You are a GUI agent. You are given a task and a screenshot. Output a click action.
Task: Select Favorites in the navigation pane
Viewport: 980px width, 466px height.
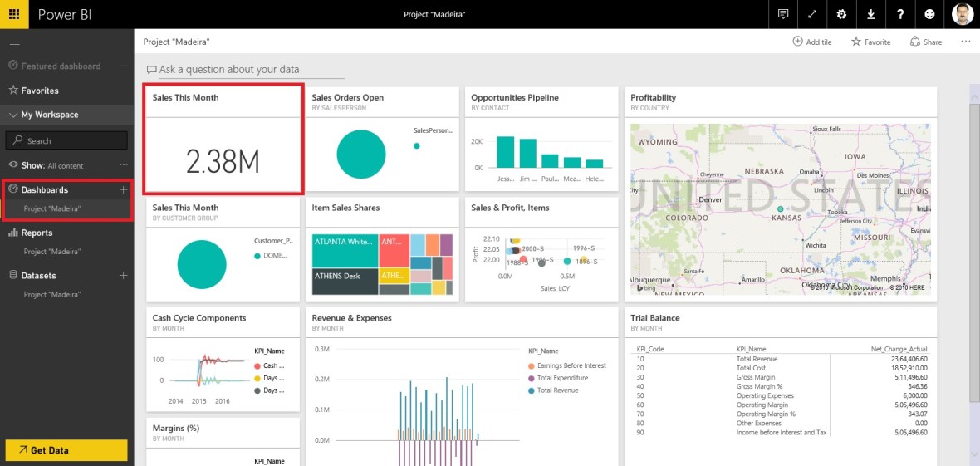point(40,91)
